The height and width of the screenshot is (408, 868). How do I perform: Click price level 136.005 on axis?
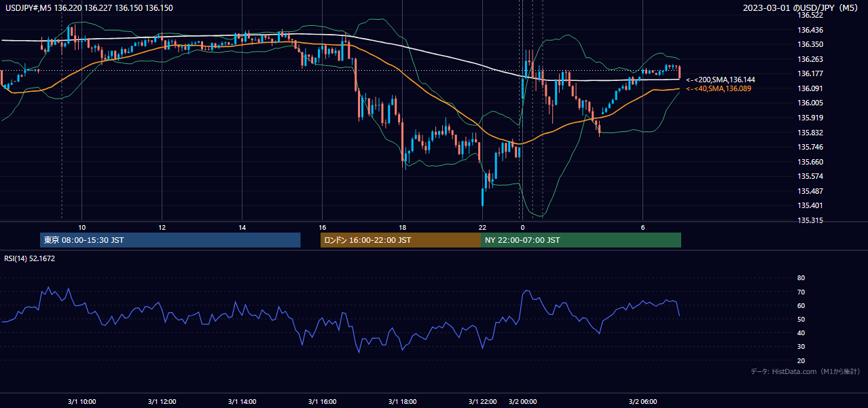(810, 103)
